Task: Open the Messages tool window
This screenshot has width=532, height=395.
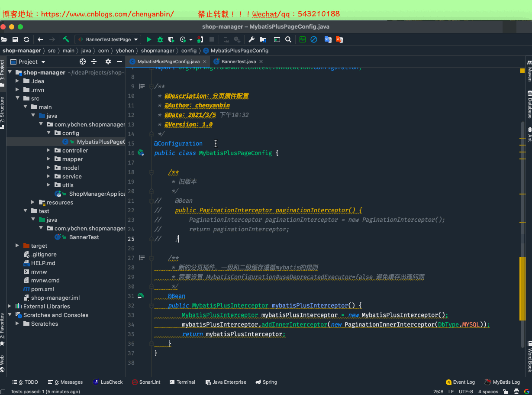Action: click(65, 382)
